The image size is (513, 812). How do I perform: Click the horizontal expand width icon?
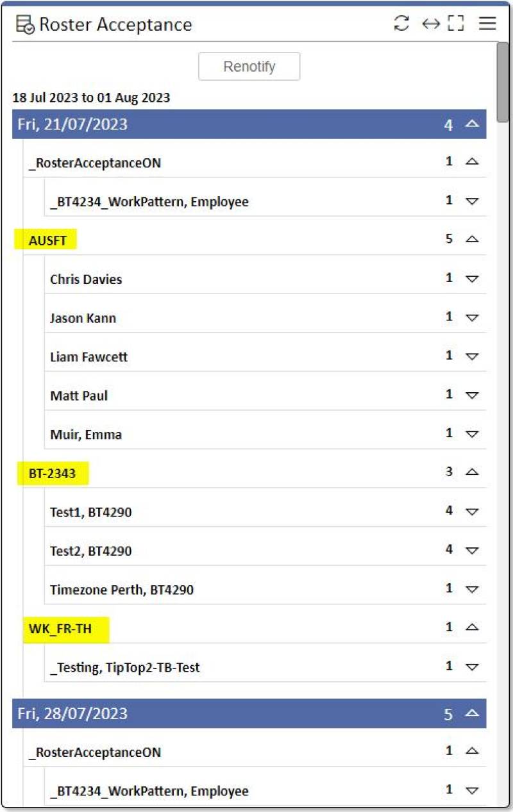tap(430, 24)
